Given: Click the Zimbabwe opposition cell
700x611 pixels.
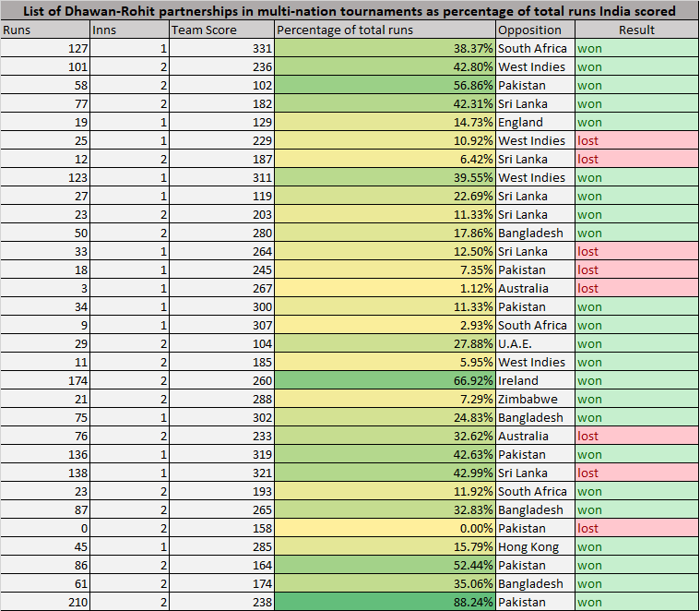Looking at the screenshot, I should click(x=535, y=399).
